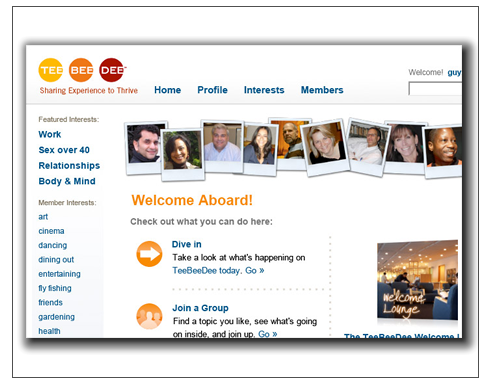Open the entertaining member interest
The image size is (488, 383).
[x=59, y=274]
